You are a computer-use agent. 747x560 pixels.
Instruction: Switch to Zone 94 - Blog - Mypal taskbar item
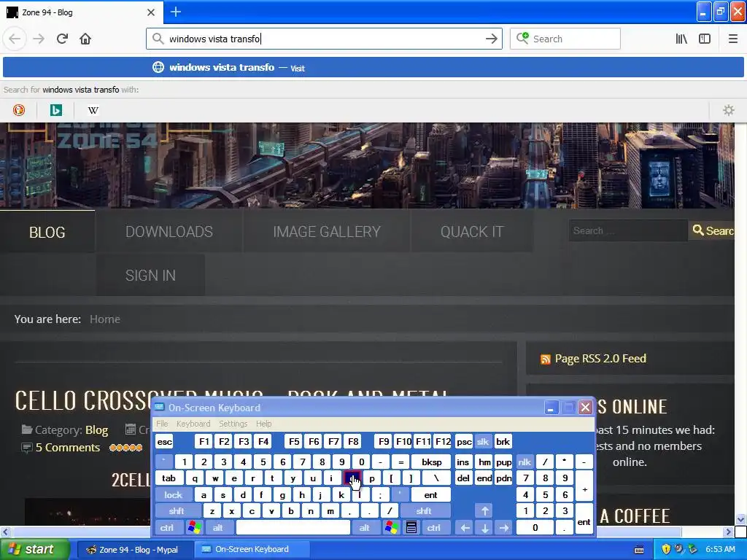(135, 550)
